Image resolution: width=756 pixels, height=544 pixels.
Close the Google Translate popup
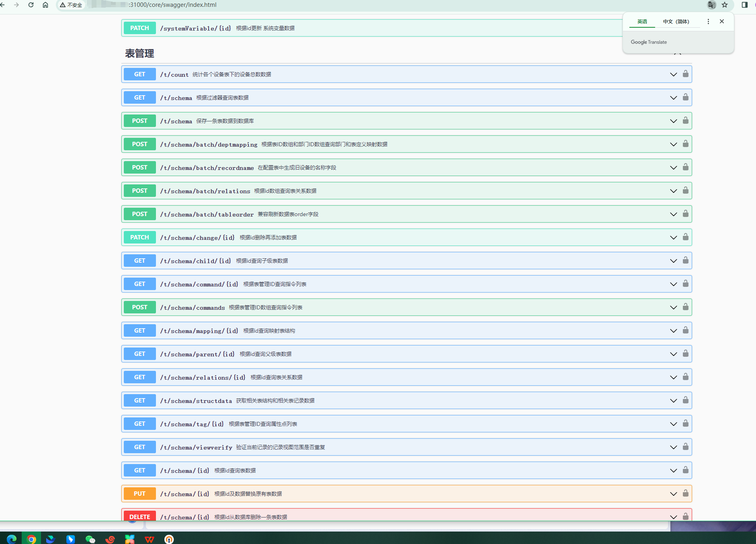click(x=722, y=21)
